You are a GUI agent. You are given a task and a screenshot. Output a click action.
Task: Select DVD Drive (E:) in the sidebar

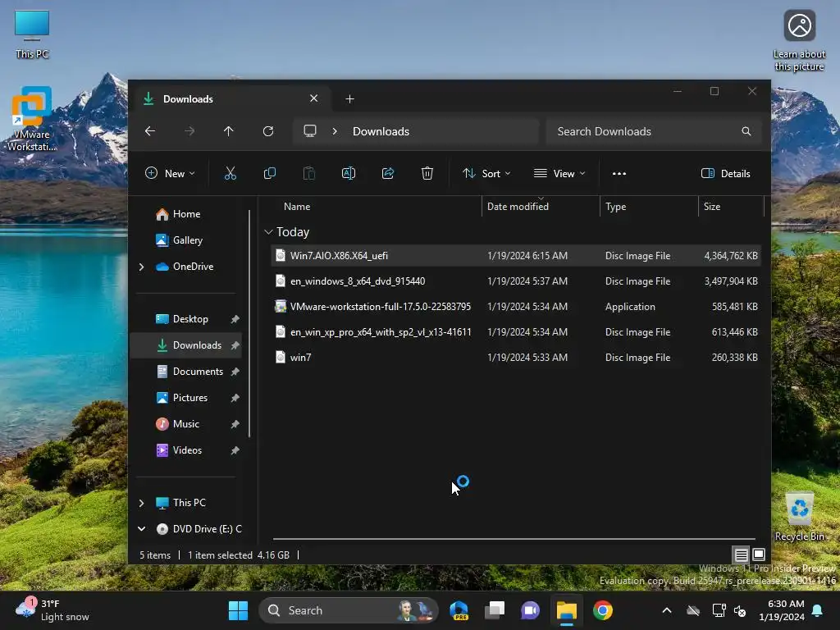click(208, 529)
